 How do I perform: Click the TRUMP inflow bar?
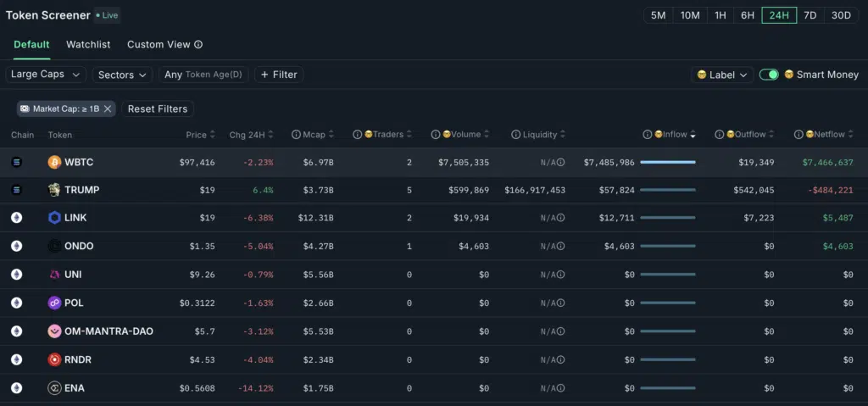(x=668, y=190)
